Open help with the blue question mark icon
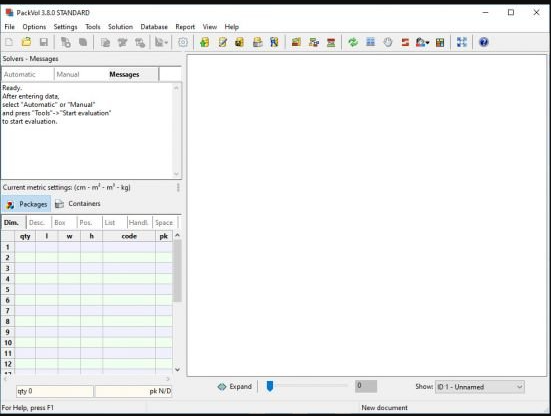Screen dimensions: 551x416 484,42
